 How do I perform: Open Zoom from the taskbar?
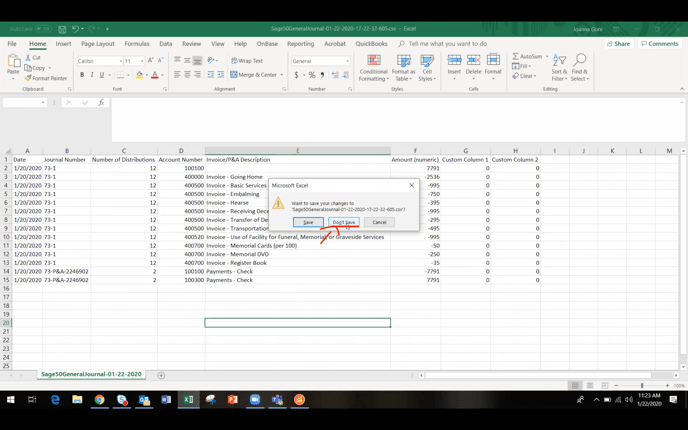click(x=255, y=399)
